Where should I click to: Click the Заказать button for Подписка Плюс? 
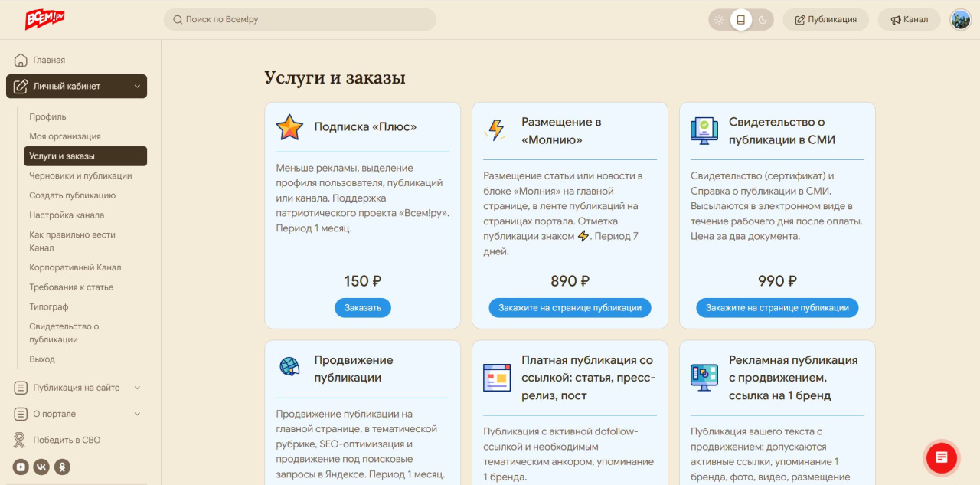pos(363,307)
